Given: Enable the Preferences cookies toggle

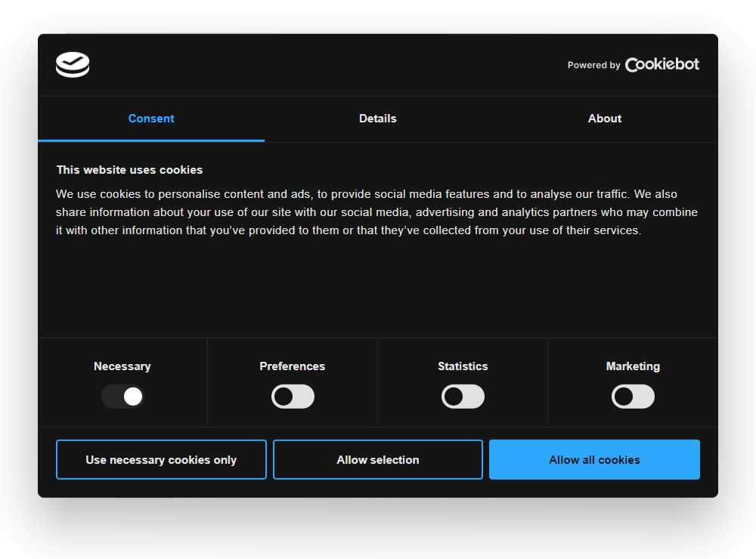Looking at the screenshot, I should pyautogui.click(x=293, y=396).
